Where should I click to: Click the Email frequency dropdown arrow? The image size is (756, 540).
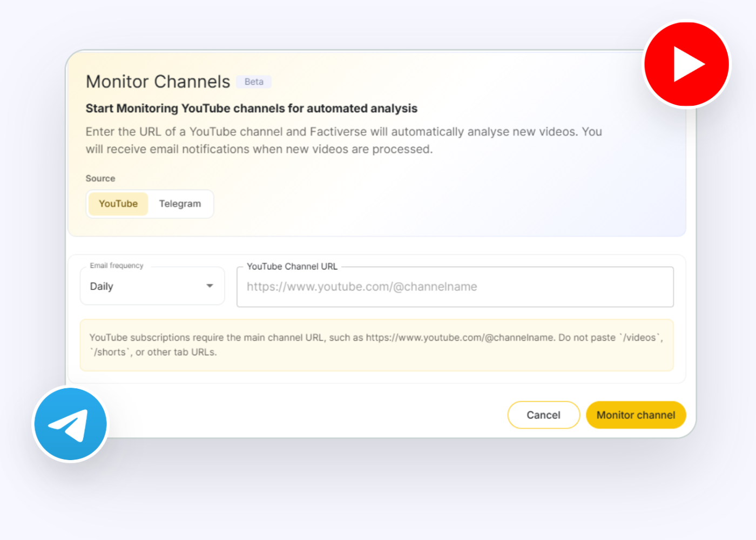tap(210, 286)
